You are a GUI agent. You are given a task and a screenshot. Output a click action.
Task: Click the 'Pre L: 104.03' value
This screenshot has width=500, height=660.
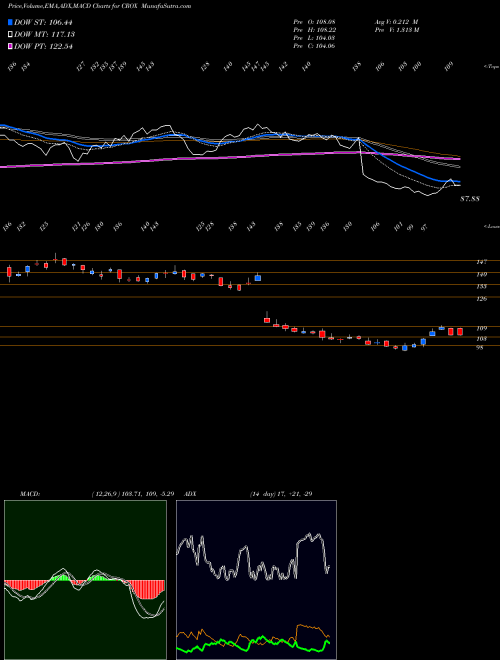click(x=314, y=38)
